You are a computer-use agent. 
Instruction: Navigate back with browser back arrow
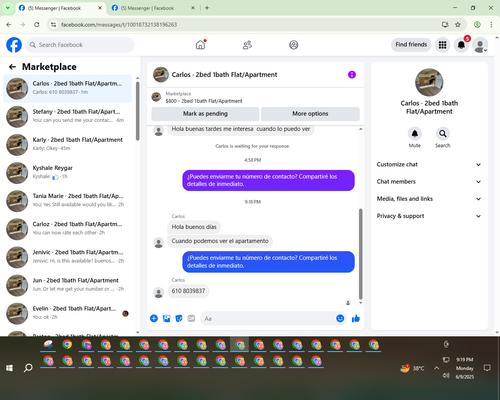click(x=9, y=25)
